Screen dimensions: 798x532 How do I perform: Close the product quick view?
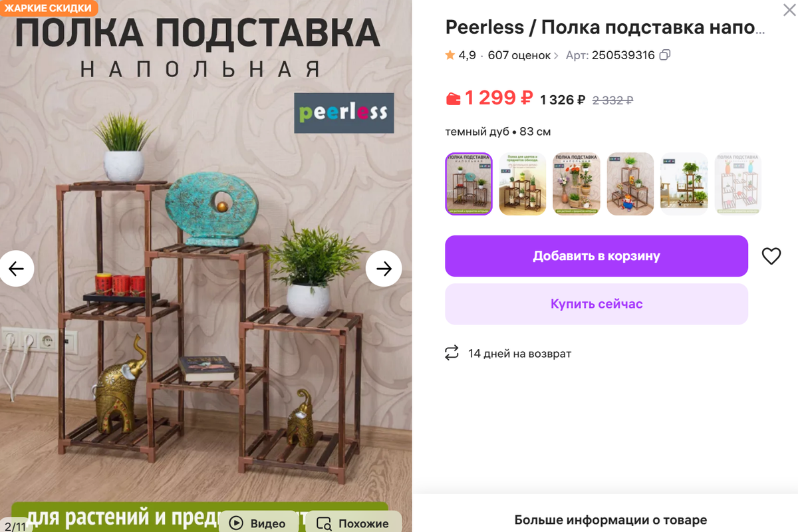point(789,9)
